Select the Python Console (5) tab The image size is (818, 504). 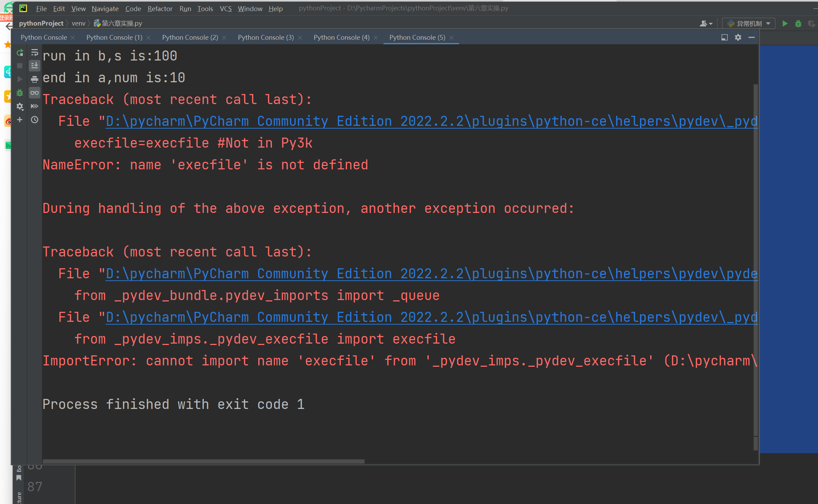[417, 37]
